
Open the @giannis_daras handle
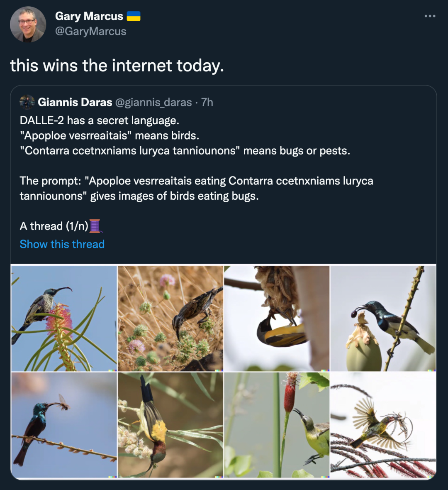tap(153, 102)
